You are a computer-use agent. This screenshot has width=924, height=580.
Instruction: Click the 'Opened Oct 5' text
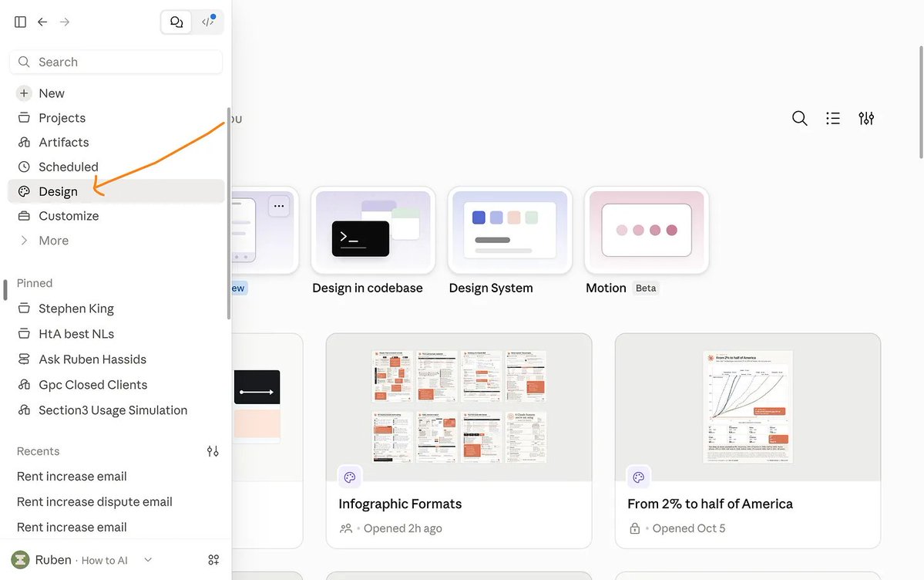(689, 528)
